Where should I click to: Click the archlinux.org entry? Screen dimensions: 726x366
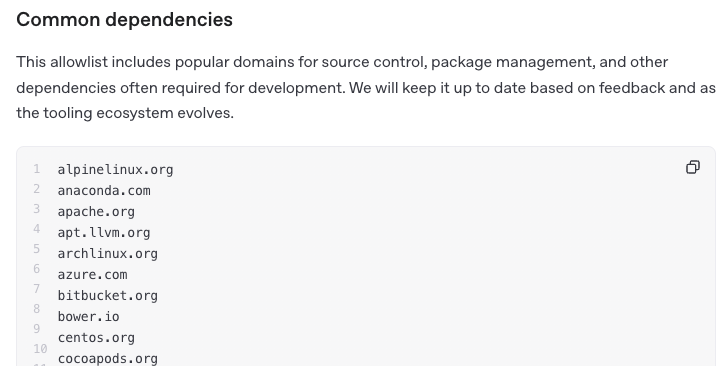[x=107, y=254]
